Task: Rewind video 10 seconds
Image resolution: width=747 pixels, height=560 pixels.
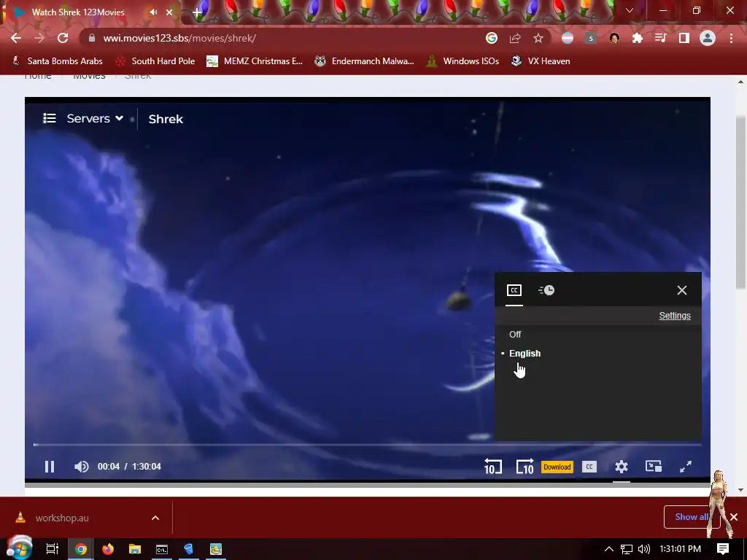Action: pyautogui.click(x=492, y=467)
